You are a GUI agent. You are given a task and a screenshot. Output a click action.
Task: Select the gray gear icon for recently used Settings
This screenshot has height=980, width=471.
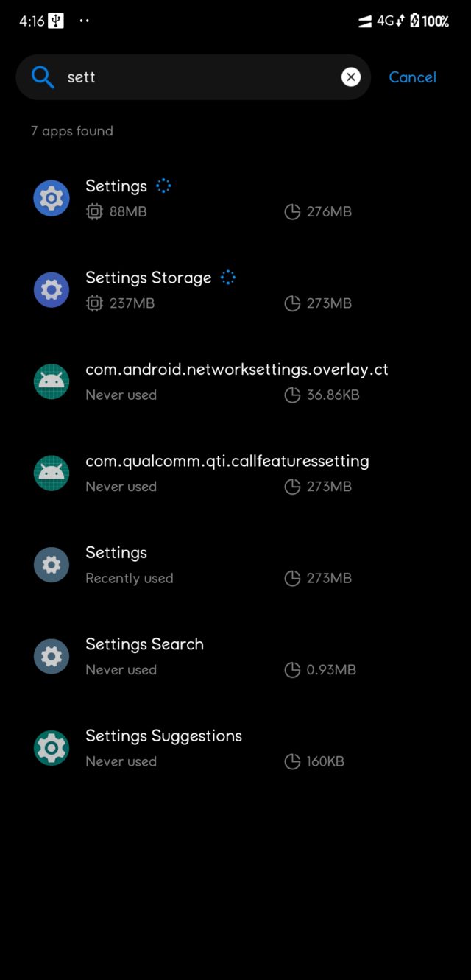51,565
